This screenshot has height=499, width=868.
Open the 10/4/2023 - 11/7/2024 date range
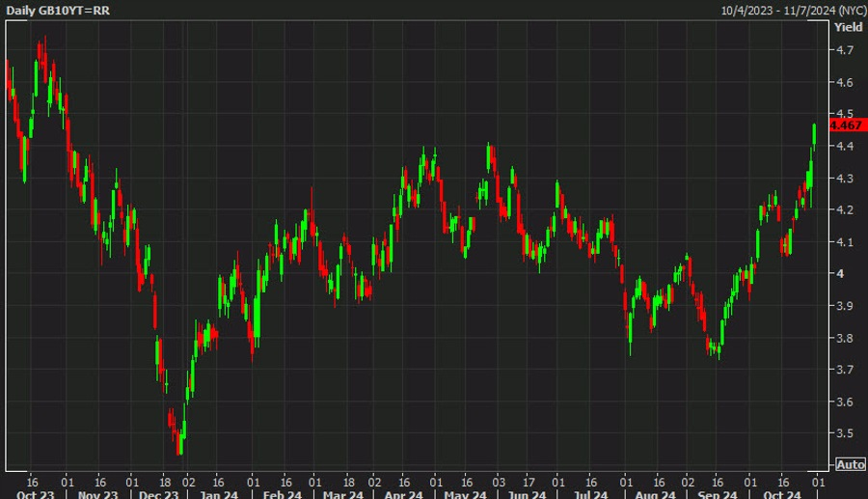click(x=794, y=11)
